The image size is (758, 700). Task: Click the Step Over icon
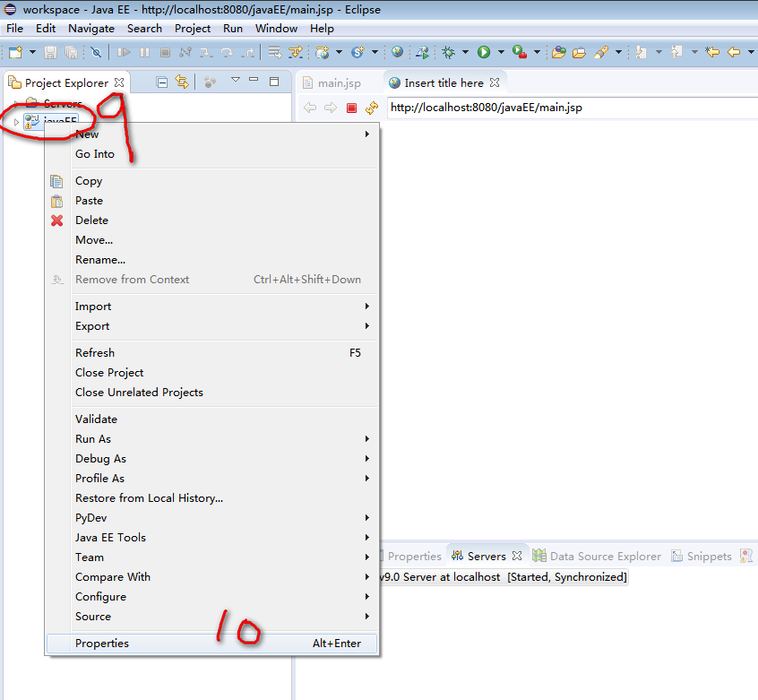coord(227,52)
